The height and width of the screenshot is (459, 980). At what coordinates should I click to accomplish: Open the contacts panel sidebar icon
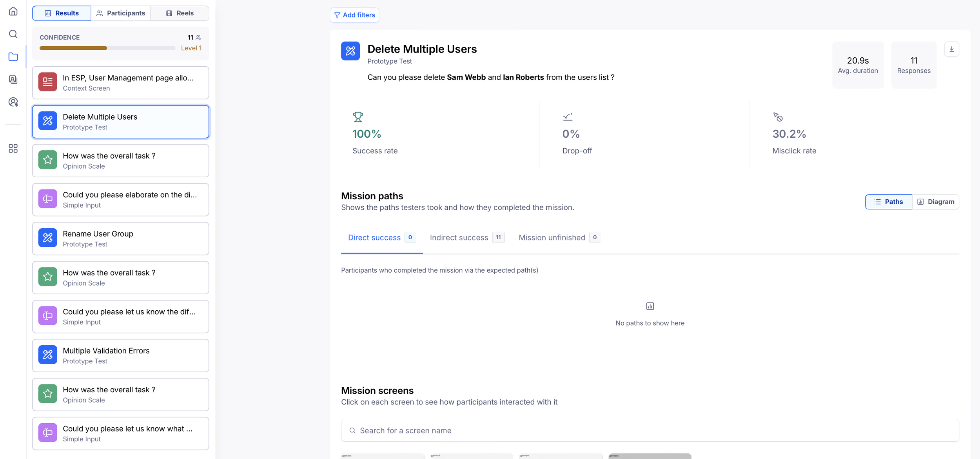coord(13,79)
